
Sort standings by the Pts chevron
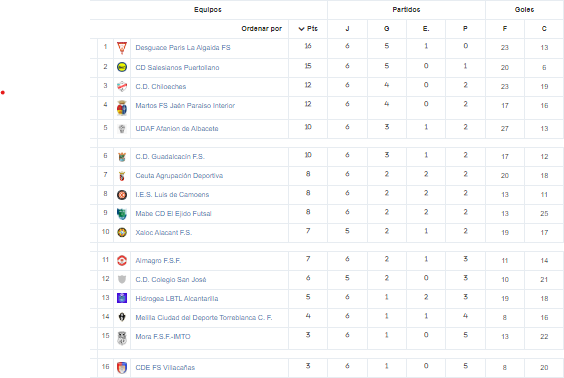click(x=301, y=29)
